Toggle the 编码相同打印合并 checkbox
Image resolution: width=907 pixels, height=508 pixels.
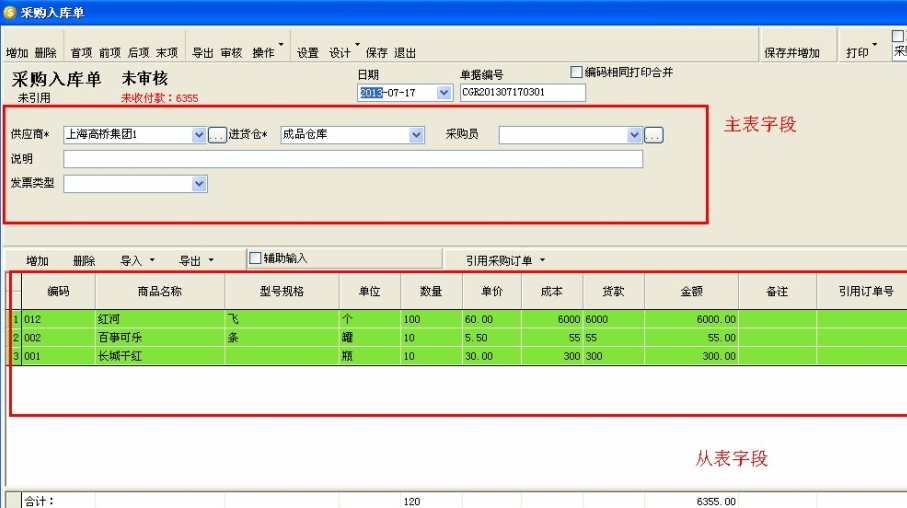click(576, 72)
